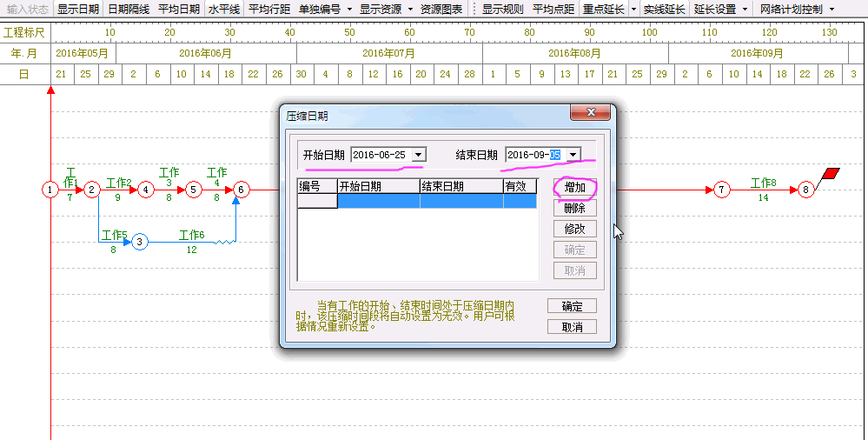
Task: Click the 开始日期 column header in table
Action: pos(379,186)
